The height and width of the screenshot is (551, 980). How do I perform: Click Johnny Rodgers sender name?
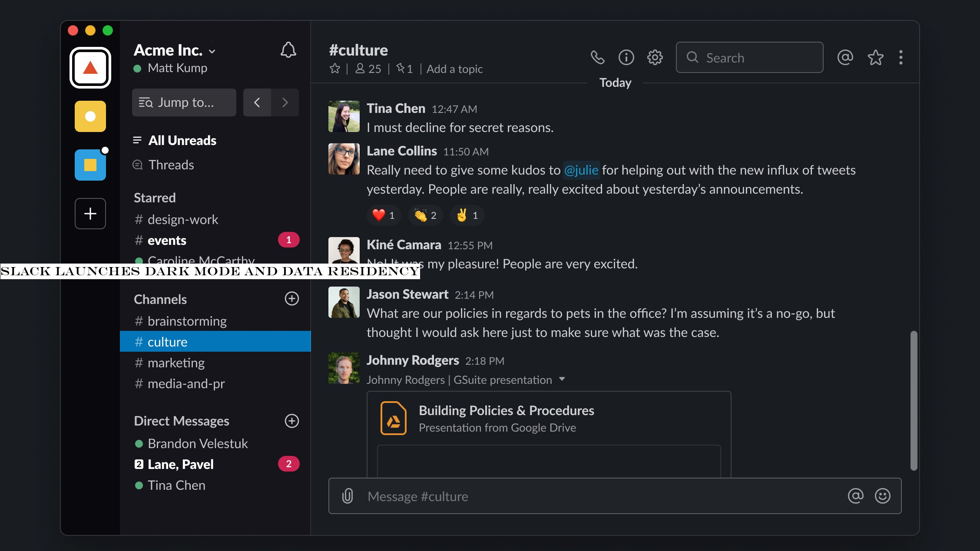tap(413, 360)
